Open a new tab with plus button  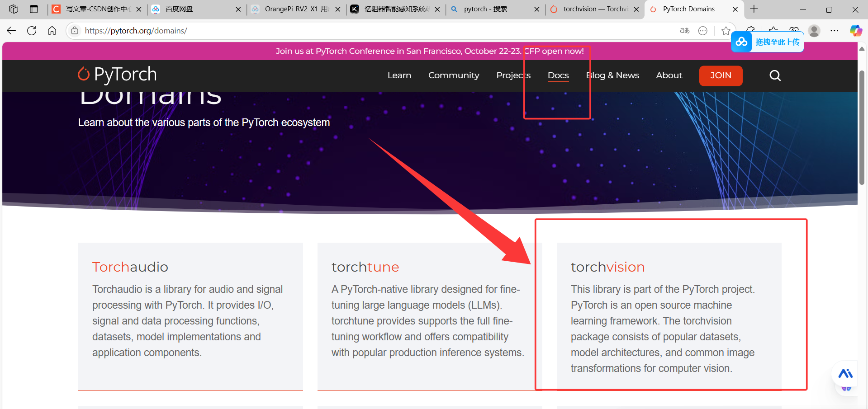(754, 9)
